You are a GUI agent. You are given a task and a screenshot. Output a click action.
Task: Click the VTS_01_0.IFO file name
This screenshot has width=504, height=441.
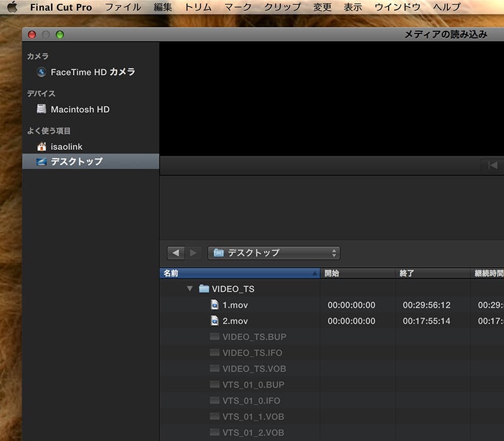click(x=251, y=401)
